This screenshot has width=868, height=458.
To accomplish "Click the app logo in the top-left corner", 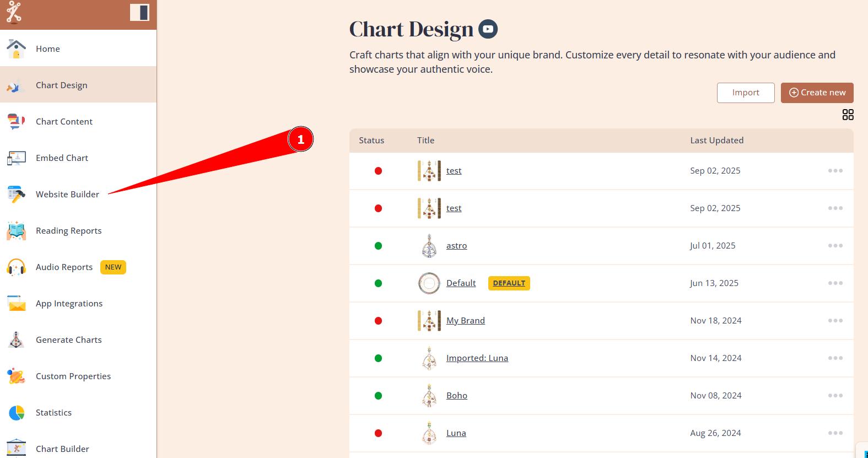I will [14, 13].
